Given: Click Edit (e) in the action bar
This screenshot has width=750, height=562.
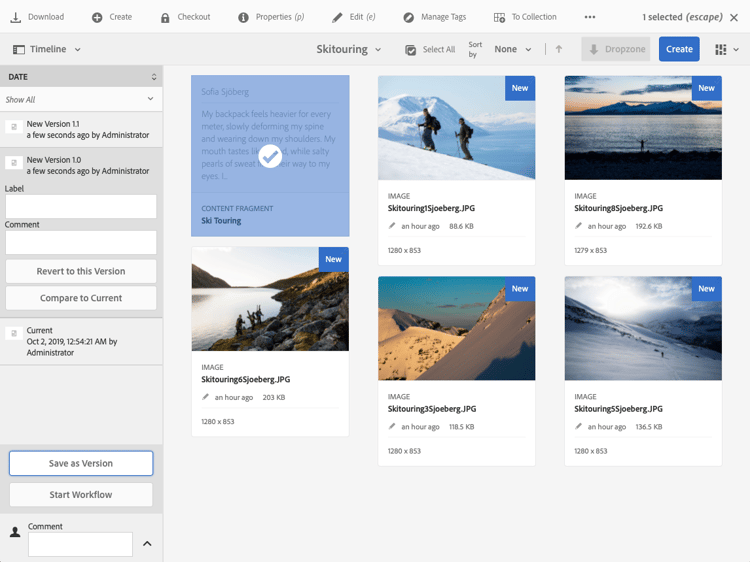Looking at the screenshot, I should 362,17.
